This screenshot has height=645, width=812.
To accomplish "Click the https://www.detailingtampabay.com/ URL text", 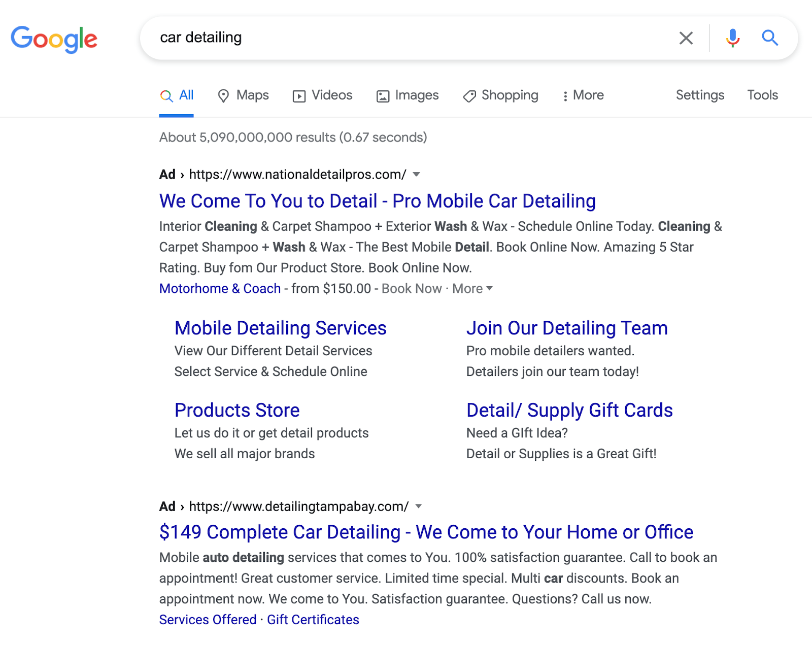I will (299, 506).
